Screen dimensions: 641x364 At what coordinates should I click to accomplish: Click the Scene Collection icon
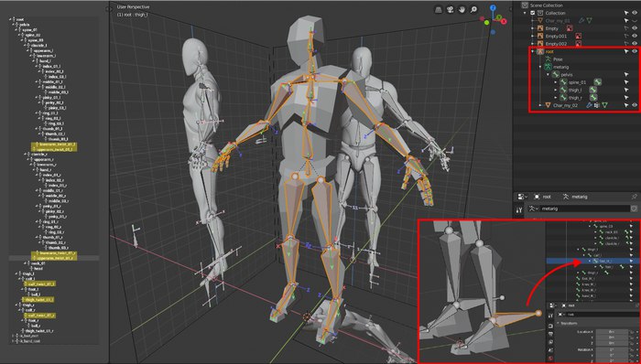525,5
